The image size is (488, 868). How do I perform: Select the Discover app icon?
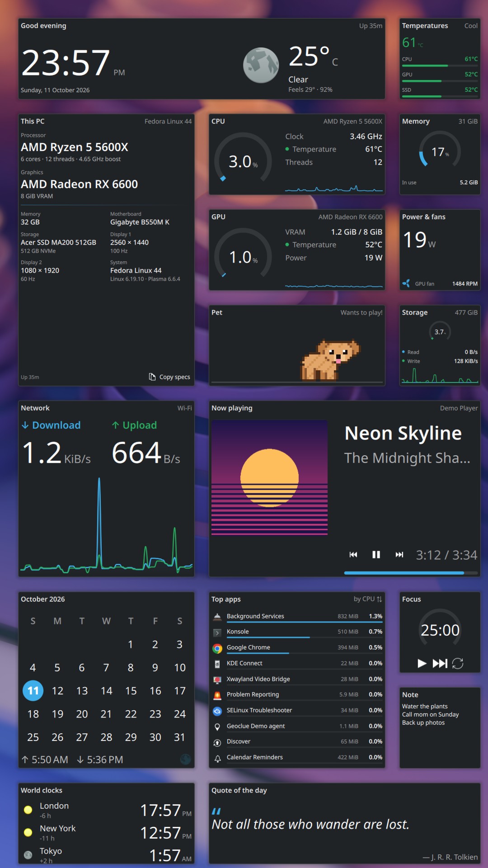[217, 742]
